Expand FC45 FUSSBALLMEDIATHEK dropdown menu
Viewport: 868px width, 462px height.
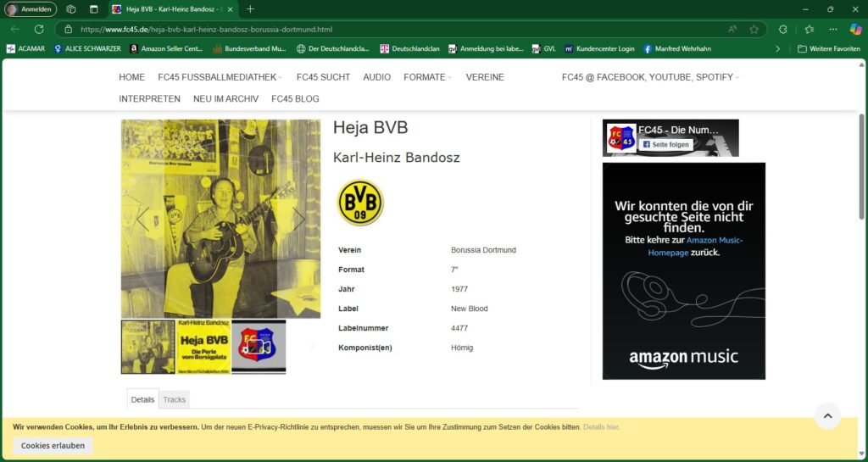tap(220, 77)
